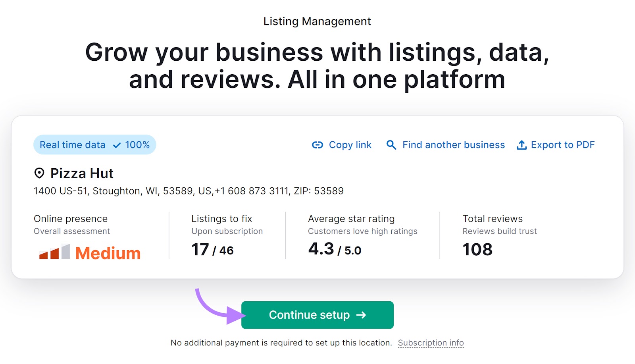Select Export to PDF
The width and height of the screenshot is (635, 364).
click(x=562, y=145)
